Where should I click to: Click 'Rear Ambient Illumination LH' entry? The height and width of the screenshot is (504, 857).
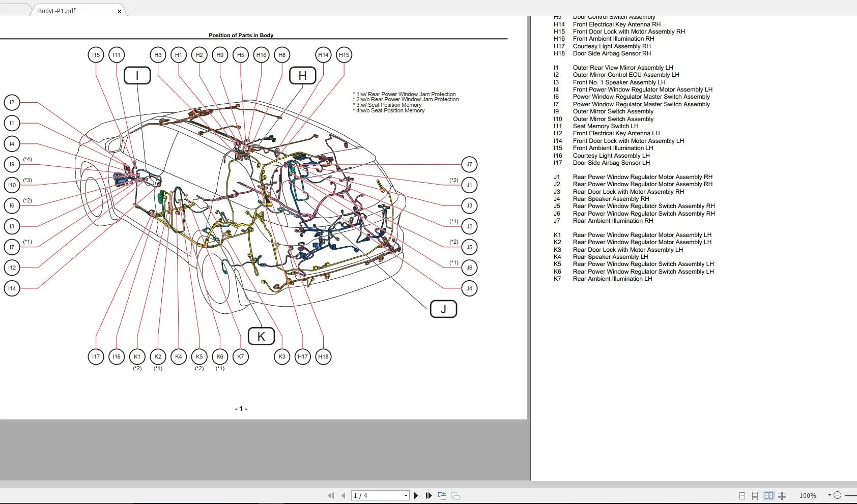point(613,279)
